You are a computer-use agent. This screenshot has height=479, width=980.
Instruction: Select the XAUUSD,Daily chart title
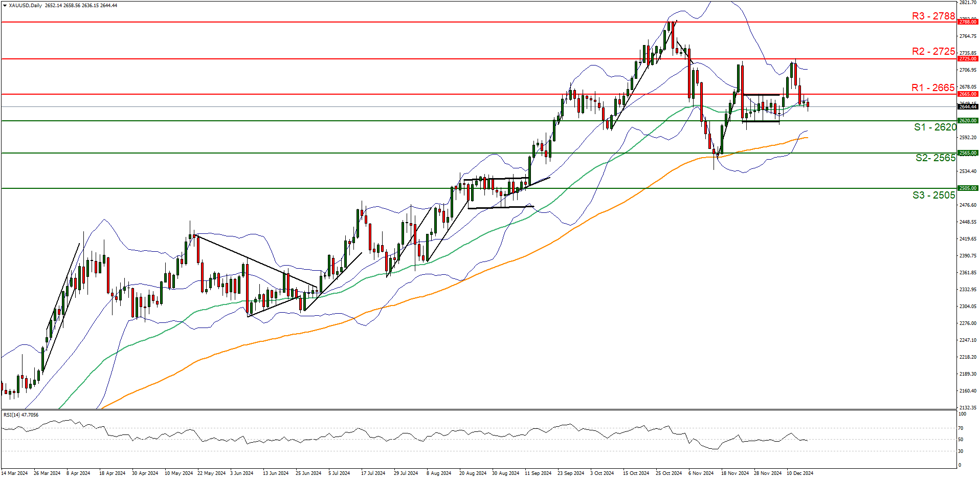[26, 6]
